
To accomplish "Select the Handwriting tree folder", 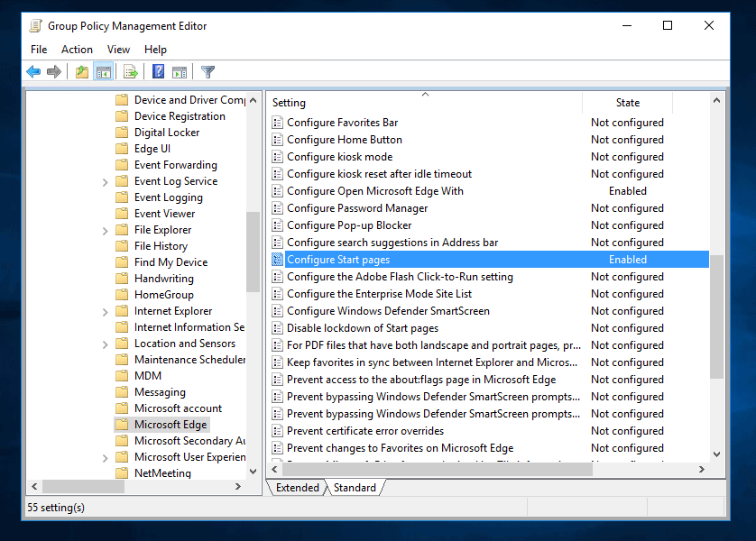I will 164,279.
